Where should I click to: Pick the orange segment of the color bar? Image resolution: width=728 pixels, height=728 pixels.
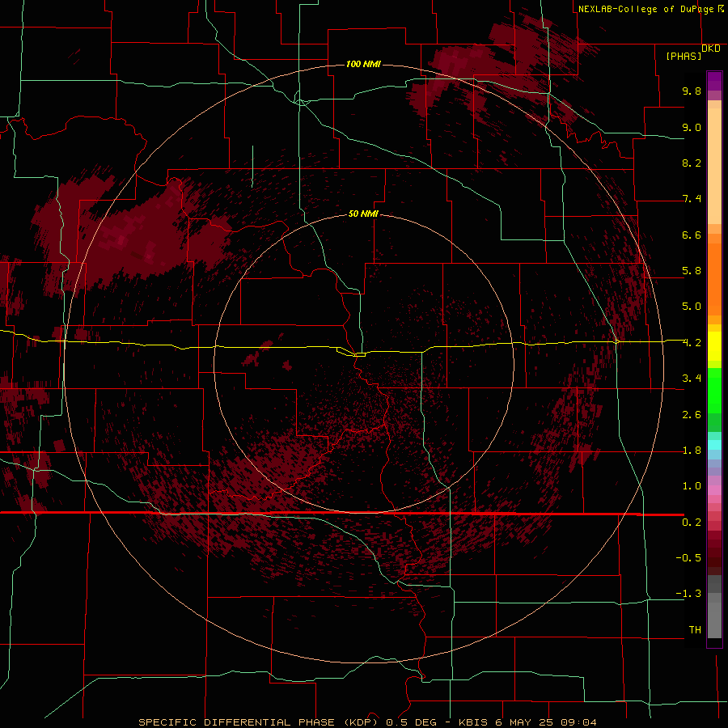(714, 278)
